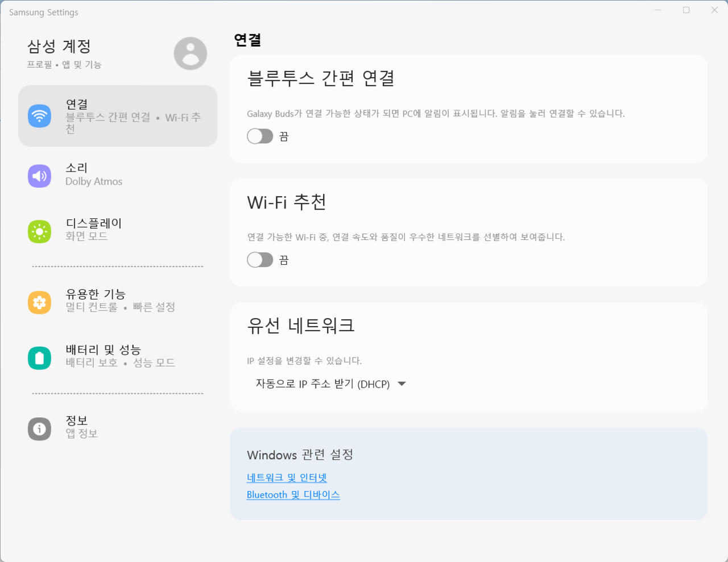The height and width of the screenshot is (562, 728).
Task: Maximize the Samsung Settings window
Action: tap(686, 10)
